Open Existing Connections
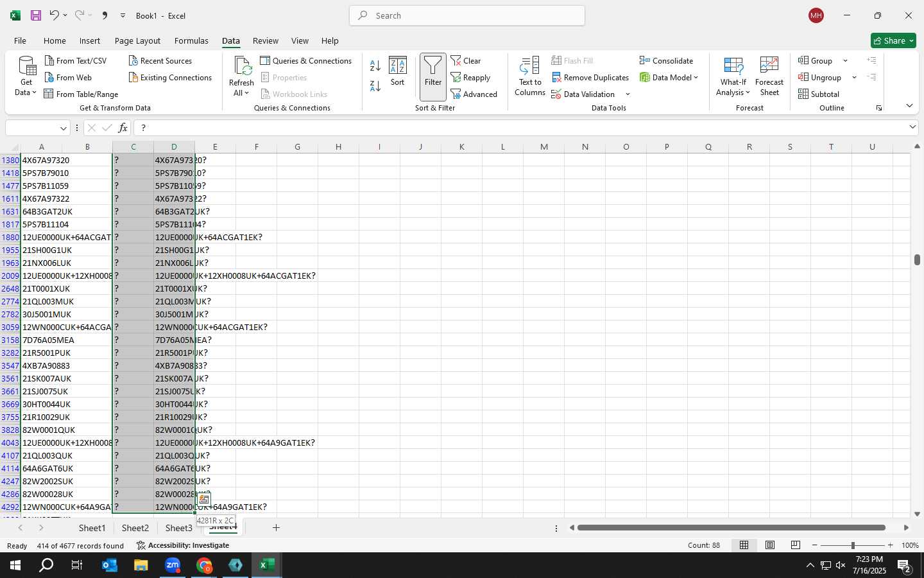924x578 pixels. coord(170,77)
